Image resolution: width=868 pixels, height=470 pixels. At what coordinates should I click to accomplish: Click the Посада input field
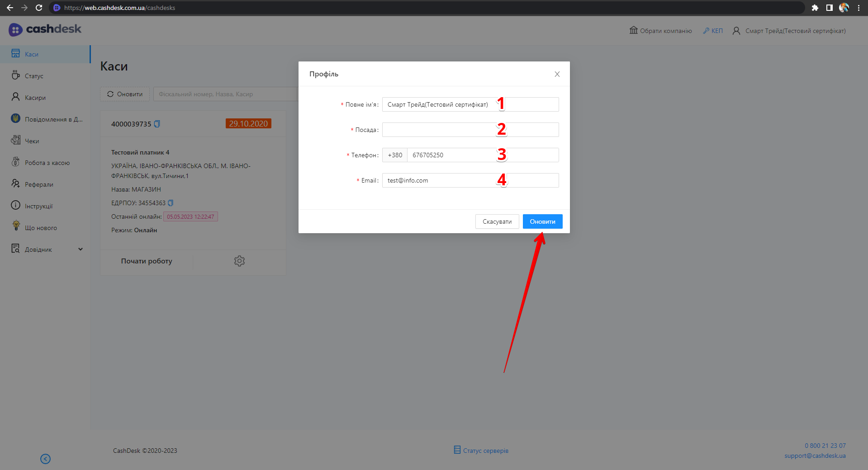coord(470,130)
